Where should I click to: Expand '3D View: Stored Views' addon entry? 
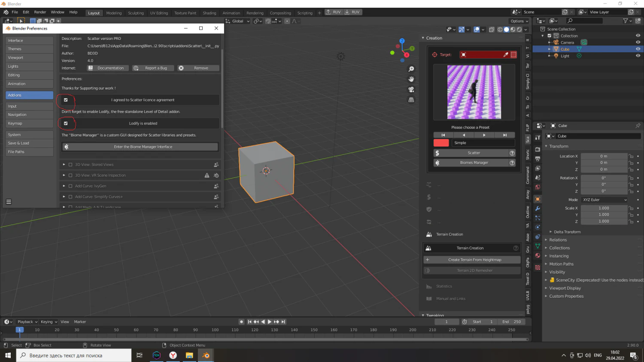(x=64, y=164)
